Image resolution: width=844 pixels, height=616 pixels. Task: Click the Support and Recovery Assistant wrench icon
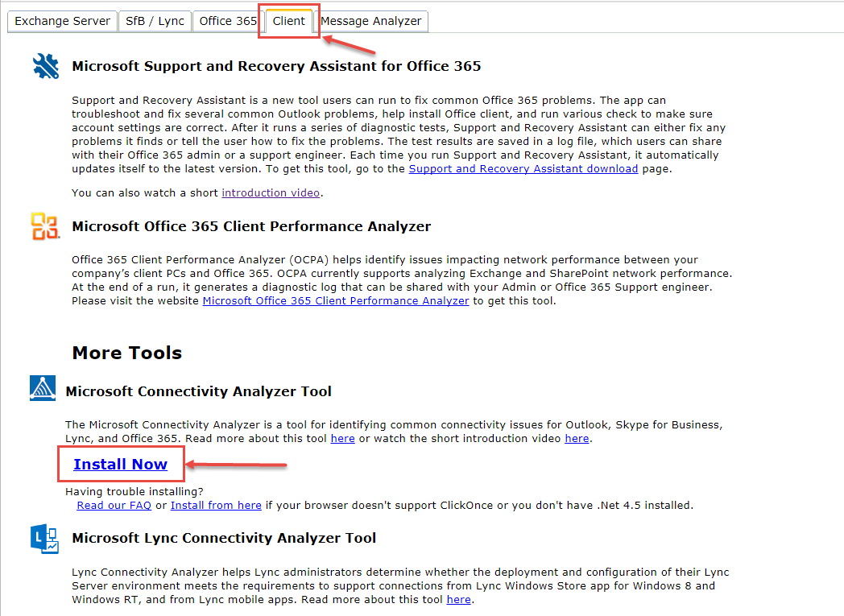click(46, 66)
